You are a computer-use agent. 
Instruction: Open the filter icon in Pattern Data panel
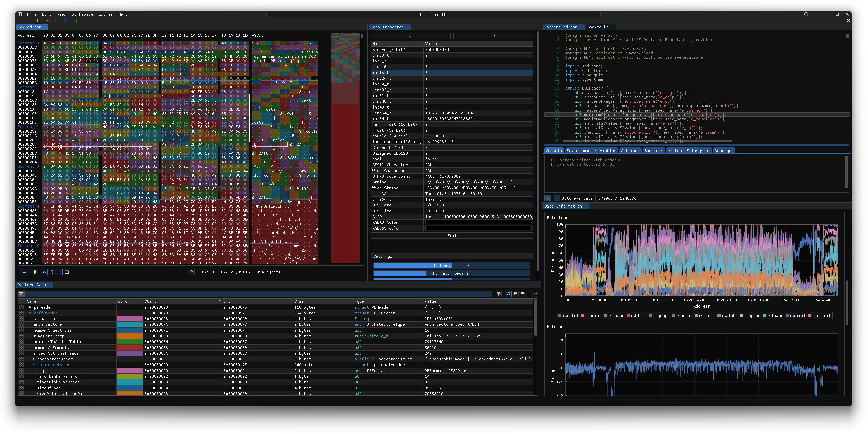tap(21, 294)
